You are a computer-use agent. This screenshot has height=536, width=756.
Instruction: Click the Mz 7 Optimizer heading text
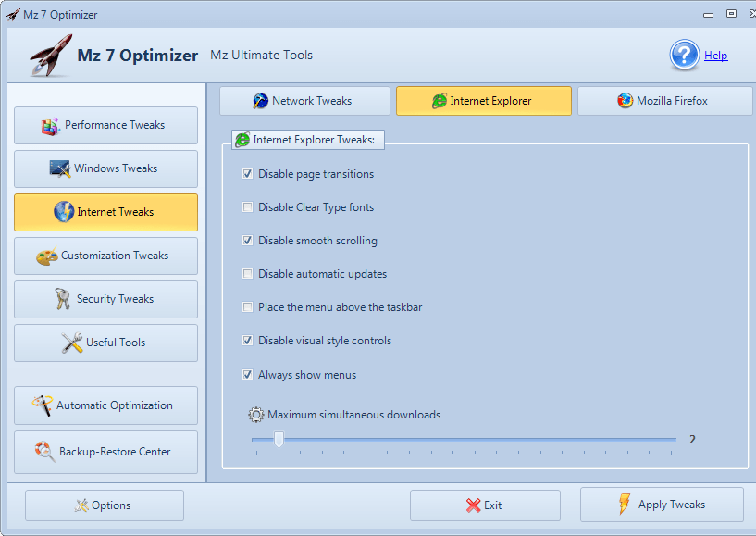(137, 56)
